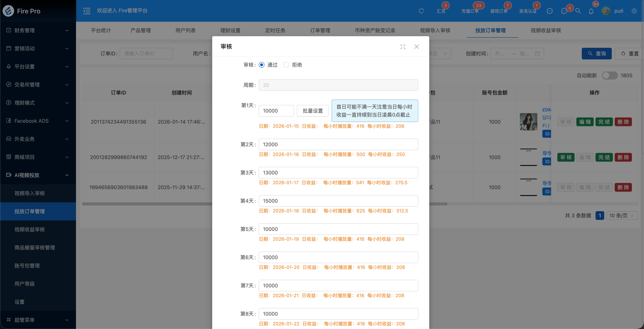Open the settings gear icon top right
The height and width of the screenshot is (329, 644).
634,11
